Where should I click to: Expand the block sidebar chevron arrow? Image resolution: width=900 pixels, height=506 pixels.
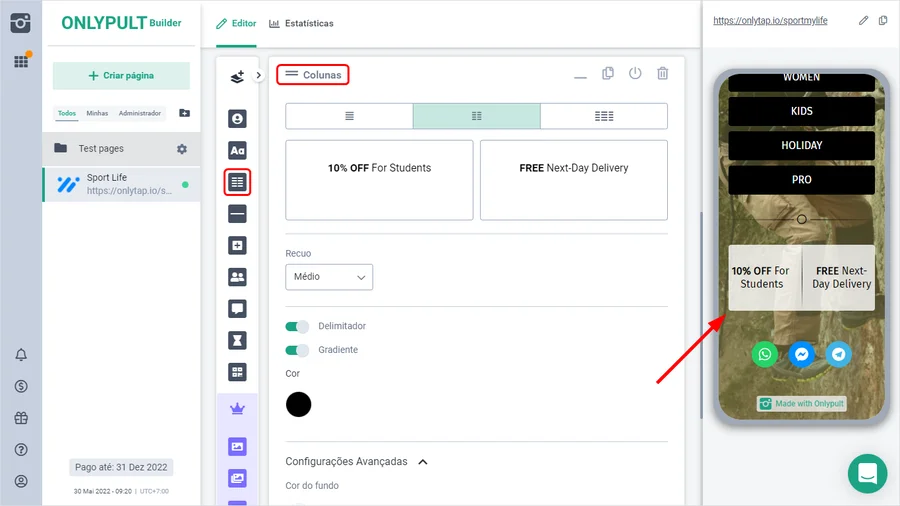pos(258,75)
